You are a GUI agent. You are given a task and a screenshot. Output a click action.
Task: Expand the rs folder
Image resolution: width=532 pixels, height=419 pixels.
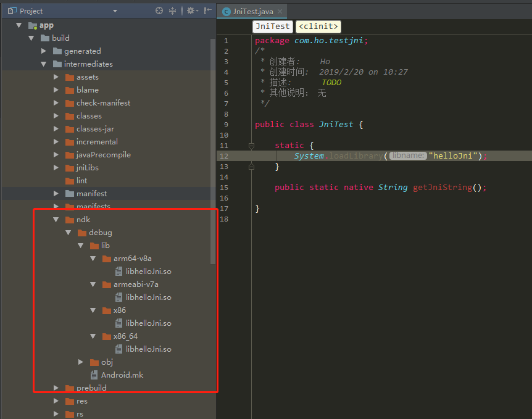pyautogui.click(x=56, y=414)
